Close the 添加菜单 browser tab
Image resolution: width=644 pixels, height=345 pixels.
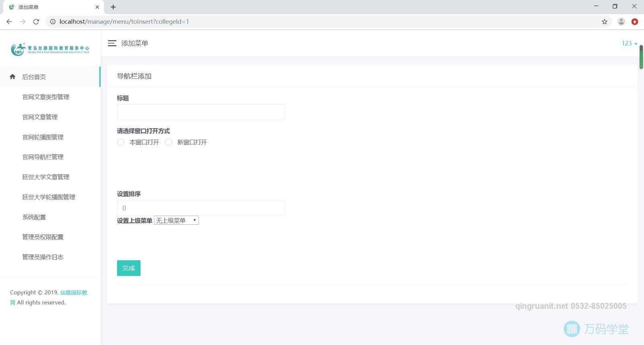point(97,7)
